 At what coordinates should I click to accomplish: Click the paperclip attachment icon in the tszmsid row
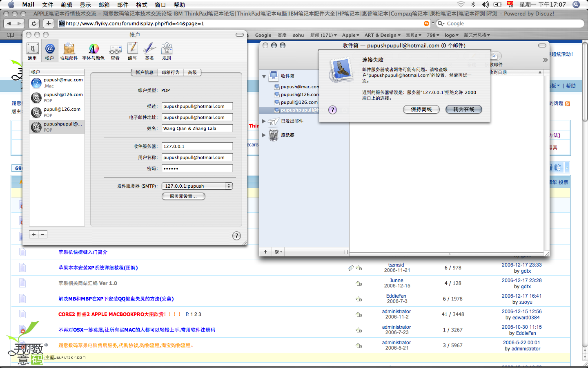(350, 268)
